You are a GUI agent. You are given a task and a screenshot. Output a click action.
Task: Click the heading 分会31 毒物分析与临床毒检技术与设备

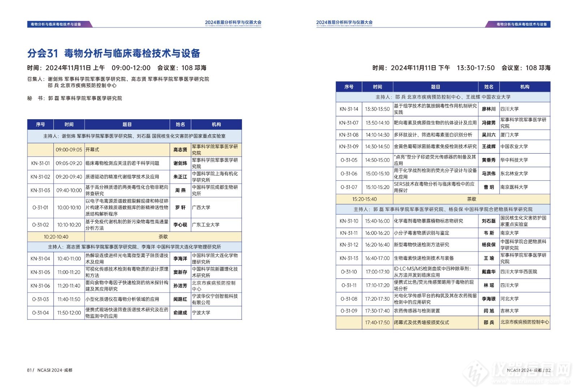(x=114, y=53)
